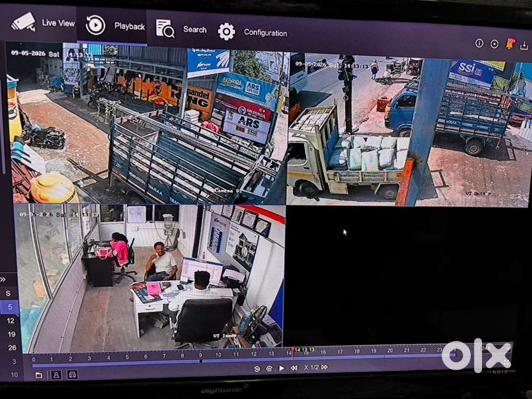Open the download/export icon in top bar
The image size is (532, 399).
click(524, 45)
